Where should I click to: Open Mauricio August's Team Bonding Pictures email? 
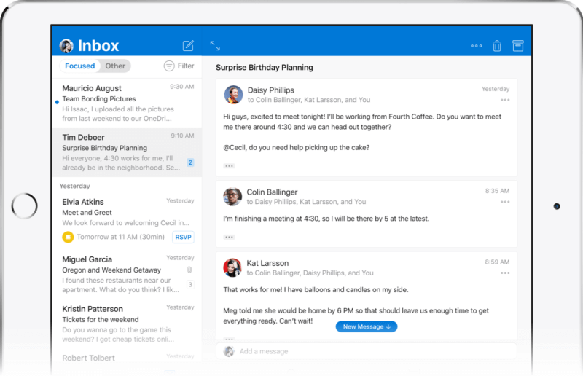click(x=127, y=103)
